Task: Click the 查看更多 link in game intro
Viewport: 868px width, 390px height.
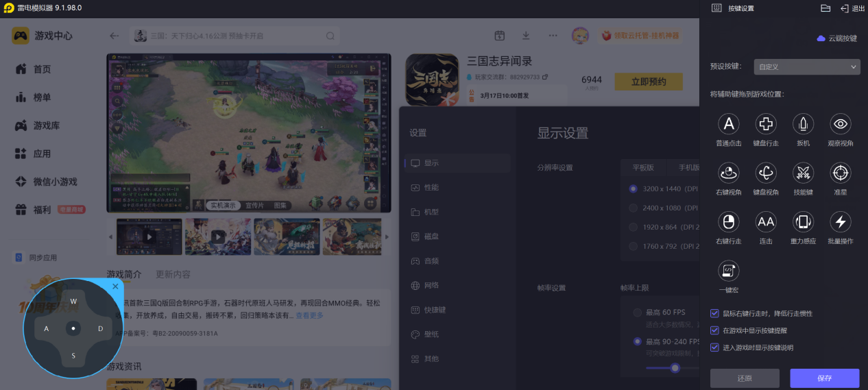Action: (x=309, y=315)
